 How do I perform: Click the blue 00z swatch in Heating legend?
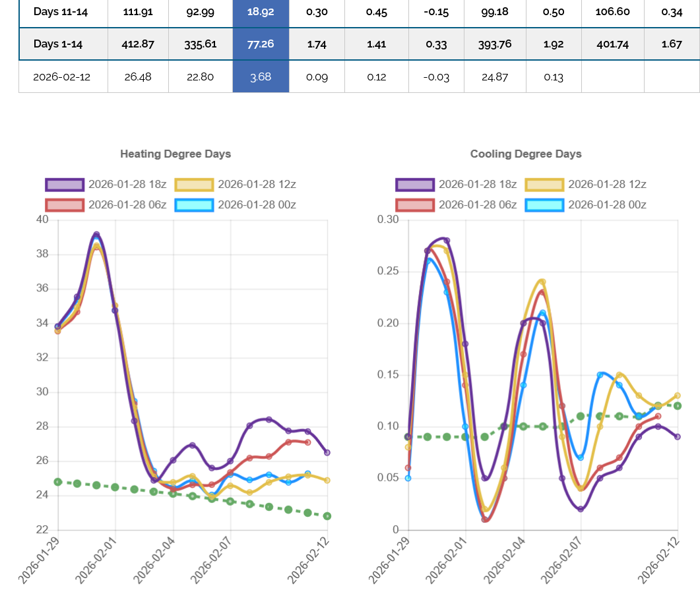[194, 204]
